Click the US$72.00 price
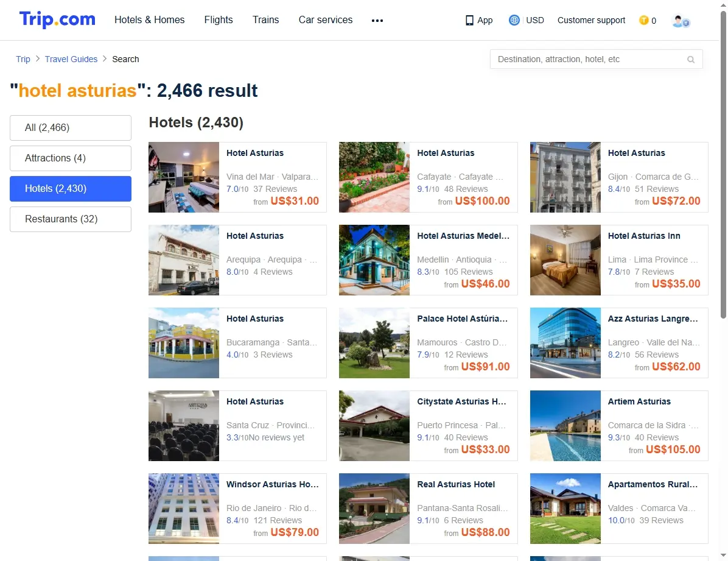The height and width of the screenshot is (561, 728). 676,201
